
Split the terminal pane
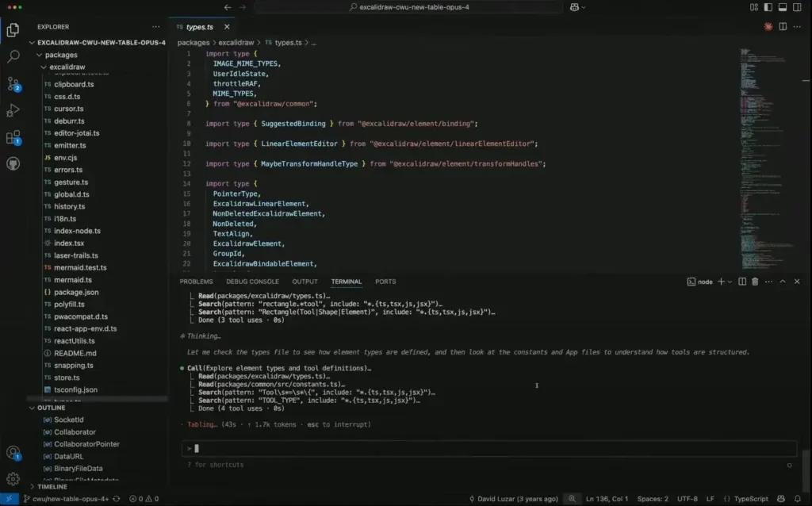pos(742,282)
